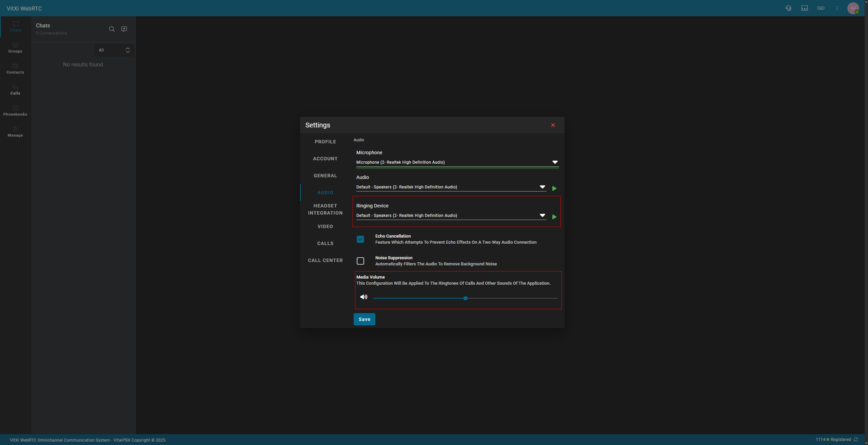Mute the Media Volume speaker icon
This screenshot has height=445, width=868.
pyautogui.click(x=364, y=297)
